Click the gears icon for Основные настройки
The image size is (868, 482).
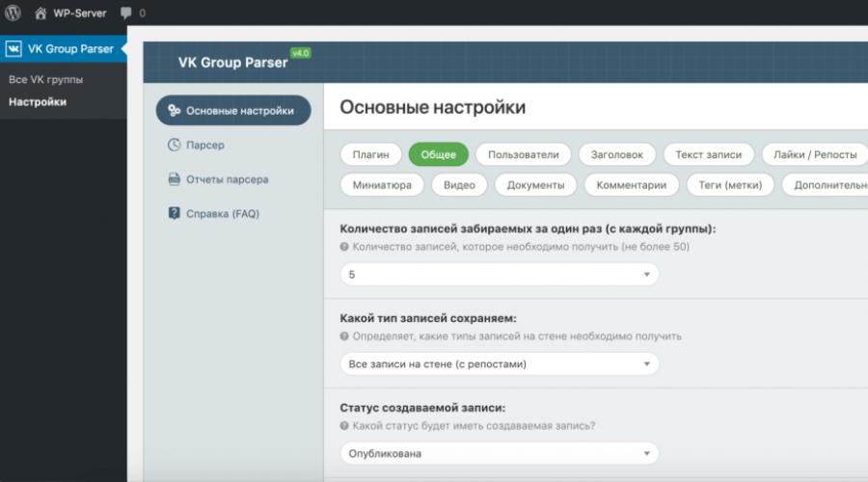174,111
